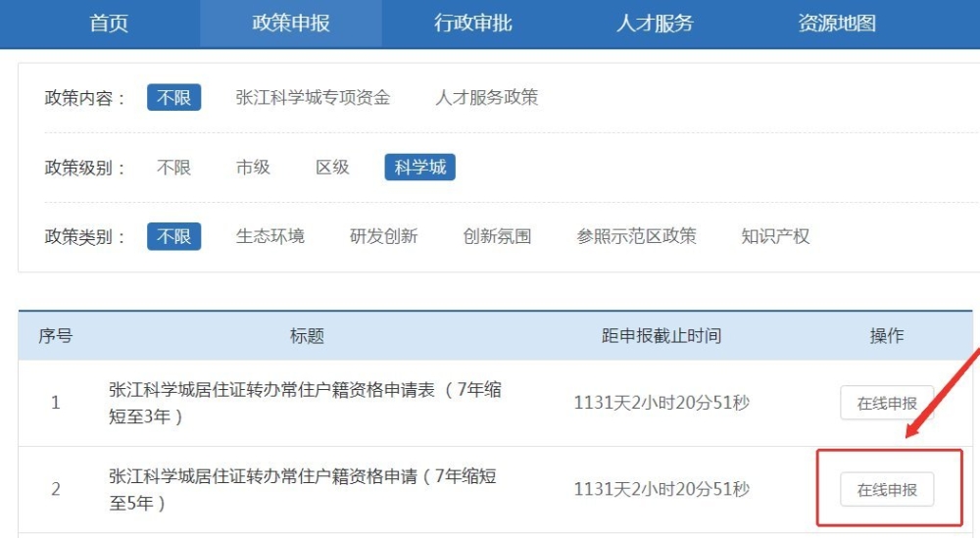Filter by 研发创新 category
Viewport: 980px width, 538px height.
384,236
